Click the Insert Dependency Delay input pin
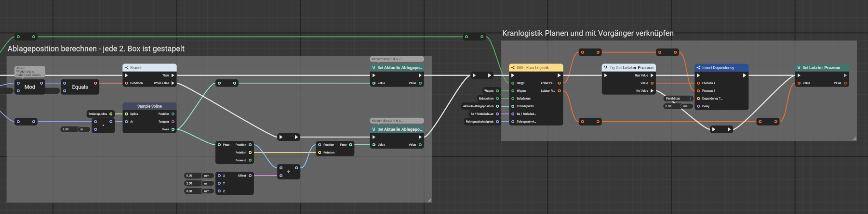Image resolution: width=868 pixels, height=214 pixels. tap(698, 106)
